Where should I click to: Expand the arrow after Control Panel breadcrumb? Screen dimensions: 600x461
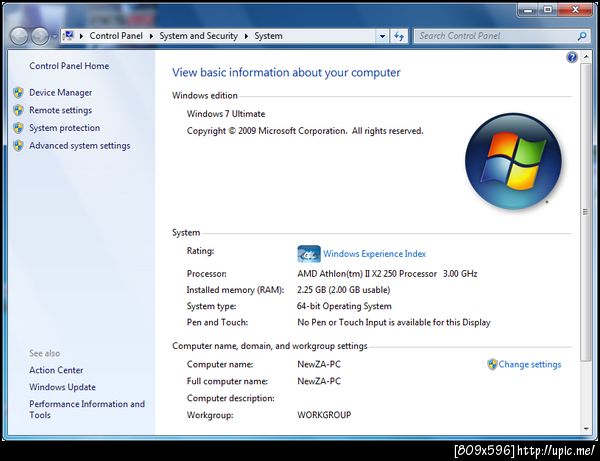[151, 36]
